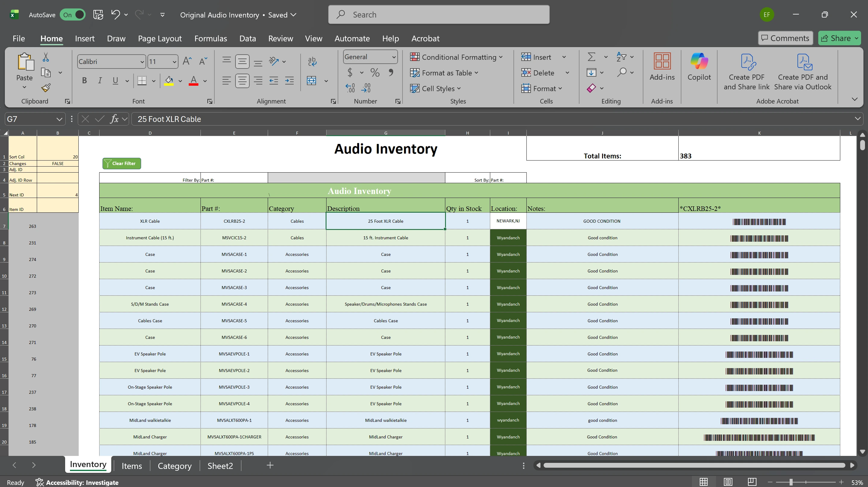The width and height of the screenshot is (868, 487).
Task: Switch to the Items sheet tab
Action: 132,466
